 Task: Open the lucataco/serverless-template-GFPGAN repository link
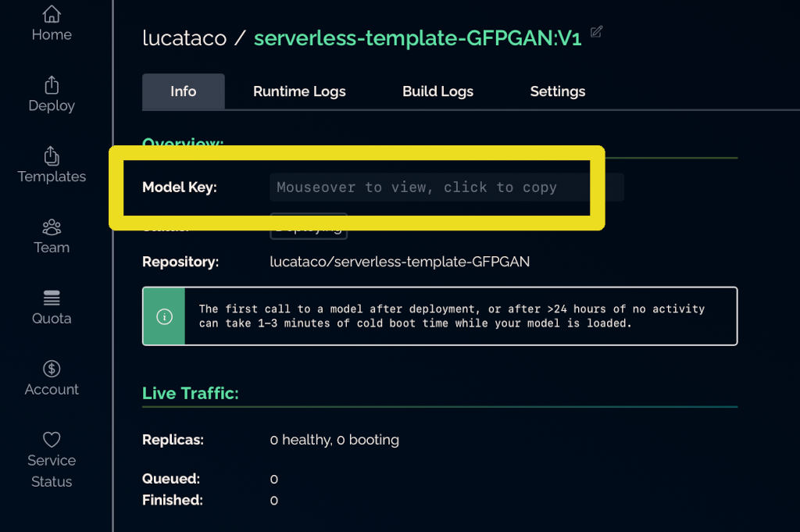[x=399, y=262]
